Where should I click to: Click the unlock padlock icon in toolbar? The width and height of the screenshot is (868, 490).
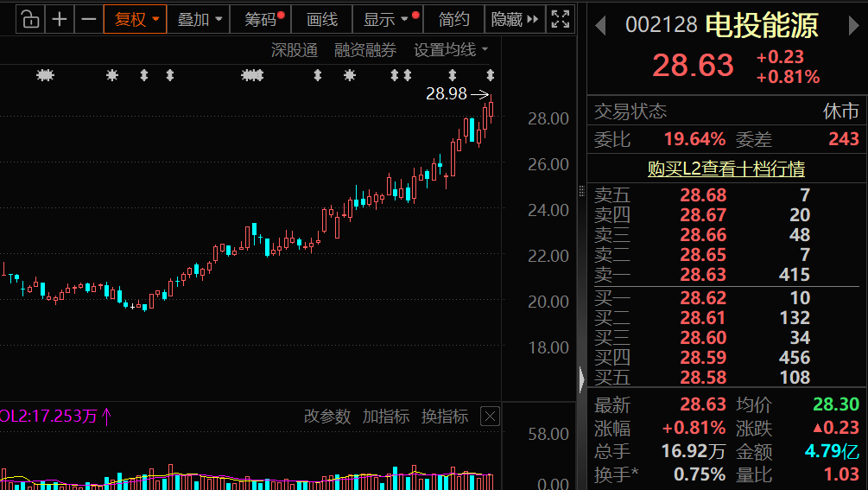coord(29,19)
